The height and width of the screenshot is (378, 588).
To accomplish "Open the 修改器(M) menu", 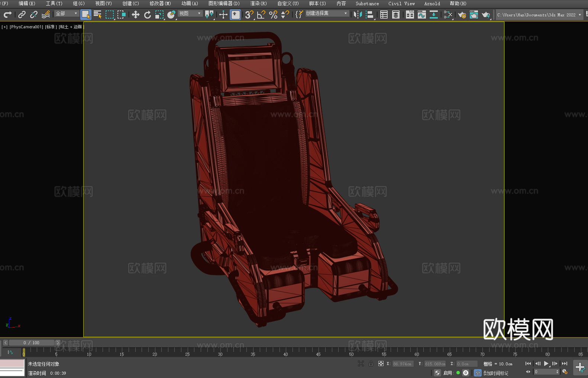I will coord(161,3).
